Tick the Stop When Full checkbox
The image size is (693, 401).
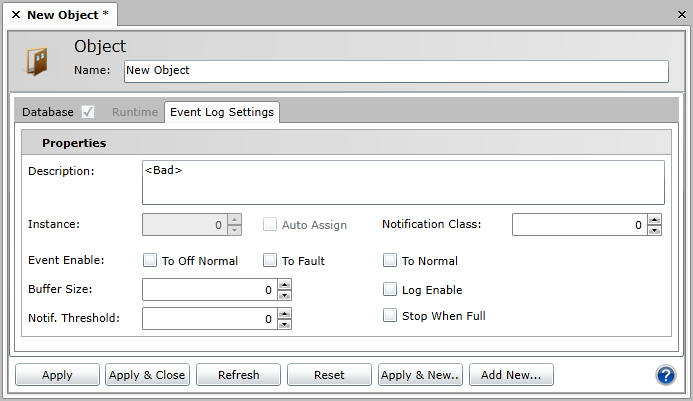(390, 316)
